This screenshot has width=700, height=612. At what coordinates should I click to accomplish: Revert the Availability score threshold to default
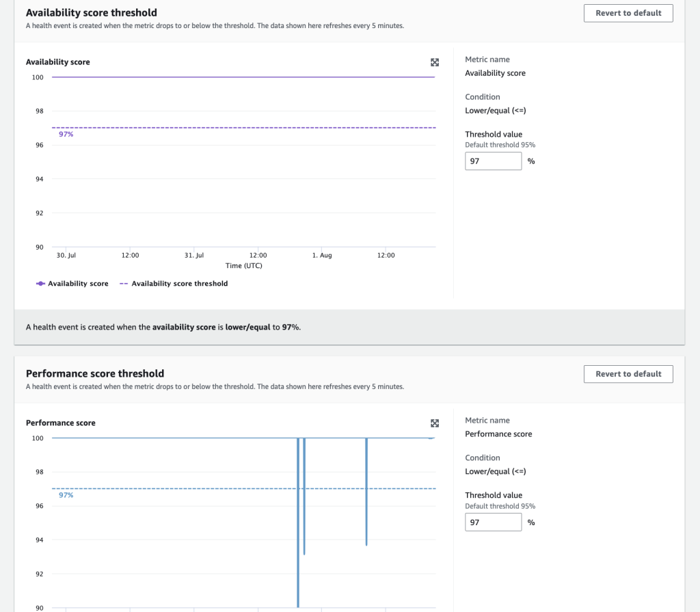(x=628, y=12)
